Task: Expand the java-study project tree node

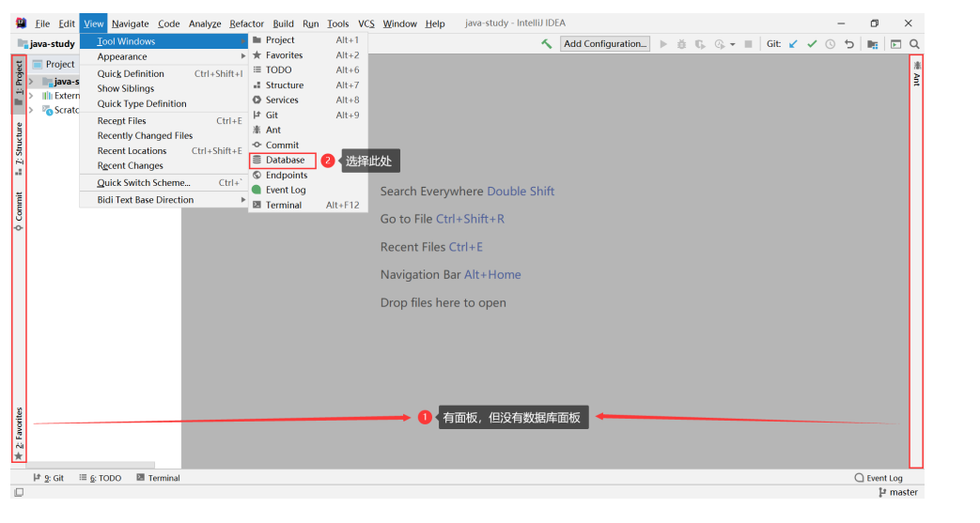Action: click(31, 82)
